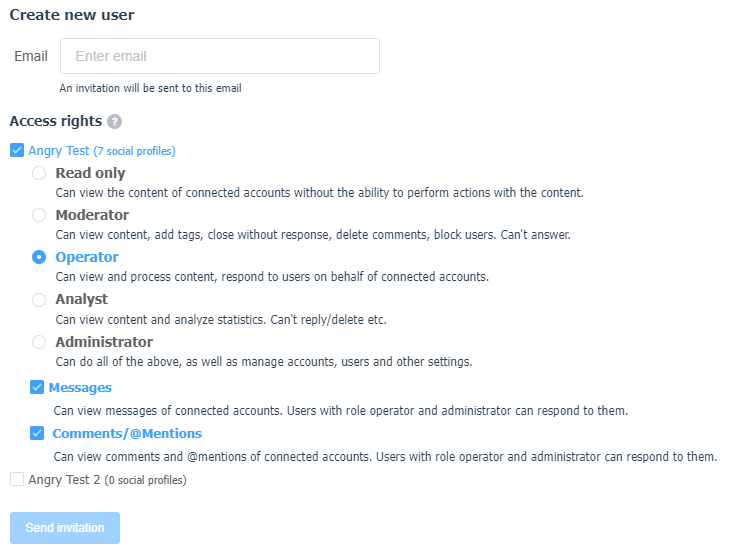
Task: Uncheck the Comments/@Mentions checkbox
Action: (37, 433)
